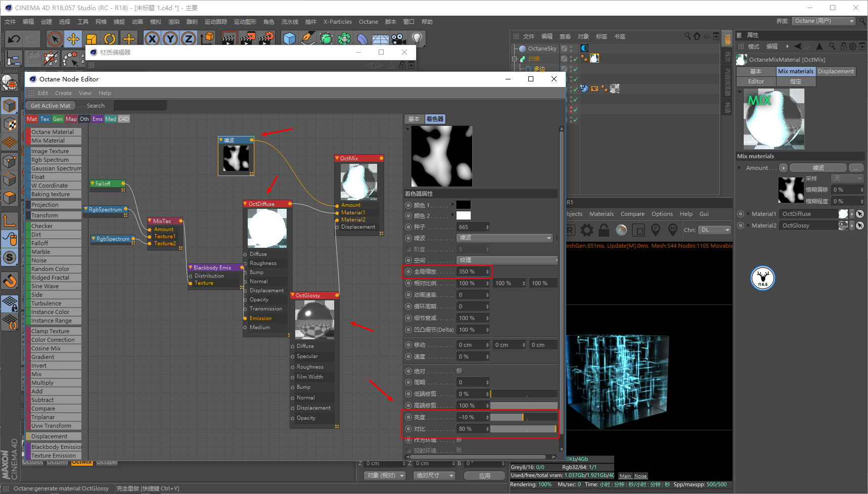
Task: Open the X-Particles menu
Action: (337, 22)
